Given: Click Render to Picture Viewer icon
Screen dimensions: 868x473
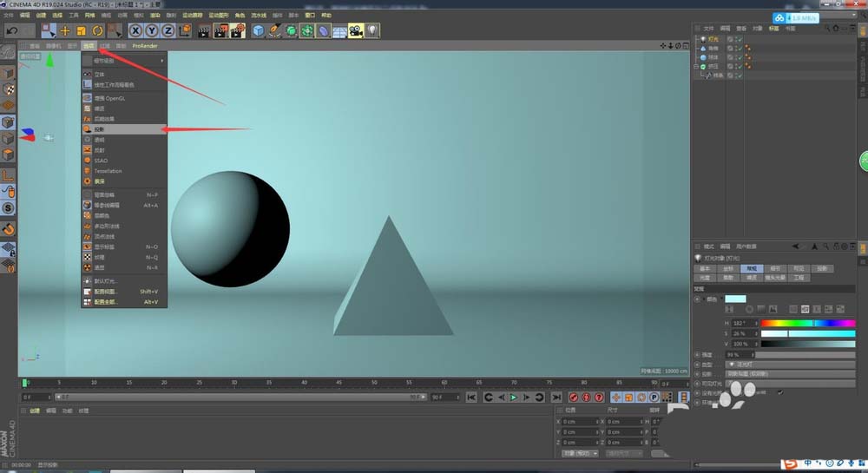Looking at the screenshot, I should click(x=220, y=31).
